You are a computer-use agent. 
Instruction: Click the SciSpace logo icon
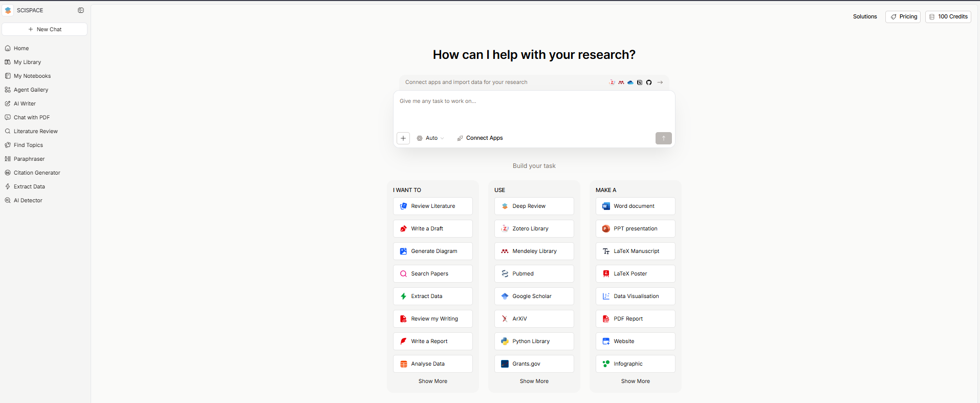pos(8,10)
